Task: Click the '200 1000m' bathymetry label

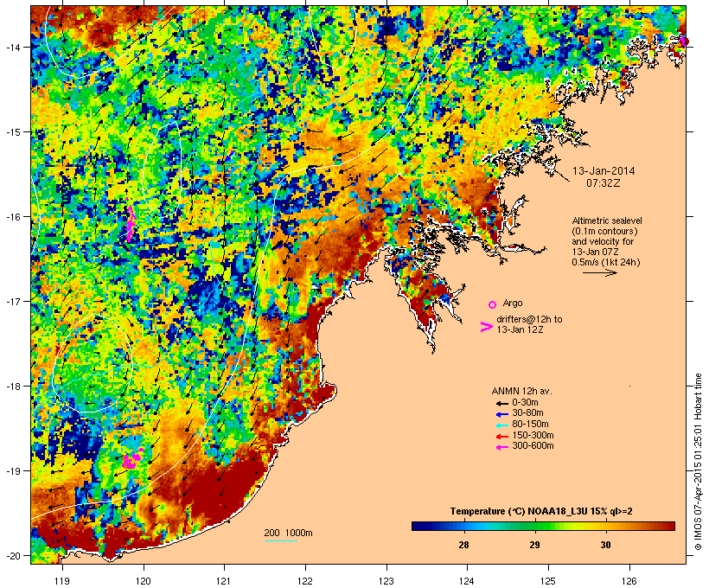Action: (288, 533)
